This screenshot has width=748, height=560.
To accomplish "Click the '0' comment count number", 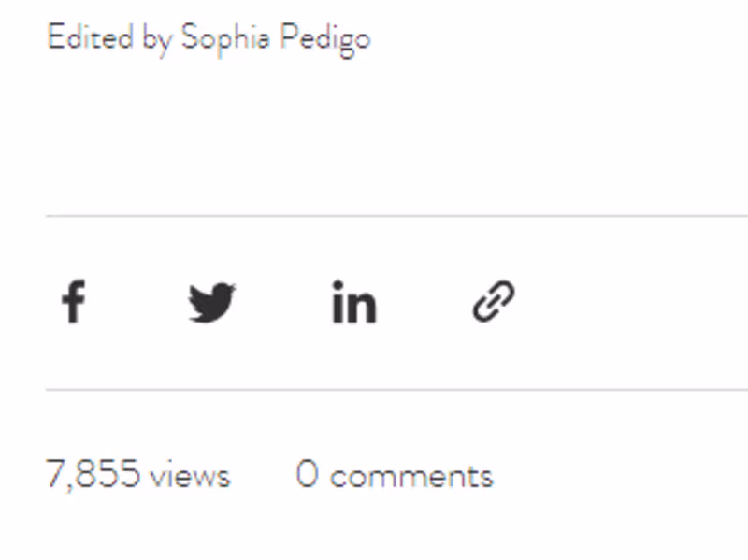I will point(308,473).
